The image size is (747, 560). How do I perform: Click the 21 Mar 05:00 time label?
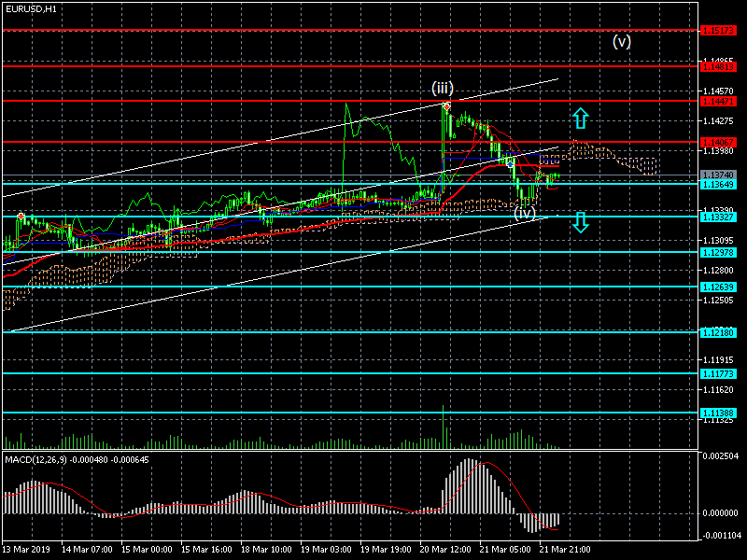[x=505, y=550]
